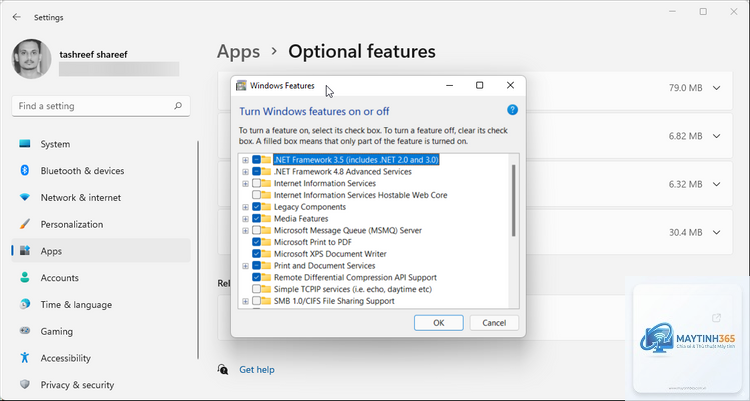Open the Privacy & security shield icon
The height and width of the screenshot is (401, 750).
24,384
